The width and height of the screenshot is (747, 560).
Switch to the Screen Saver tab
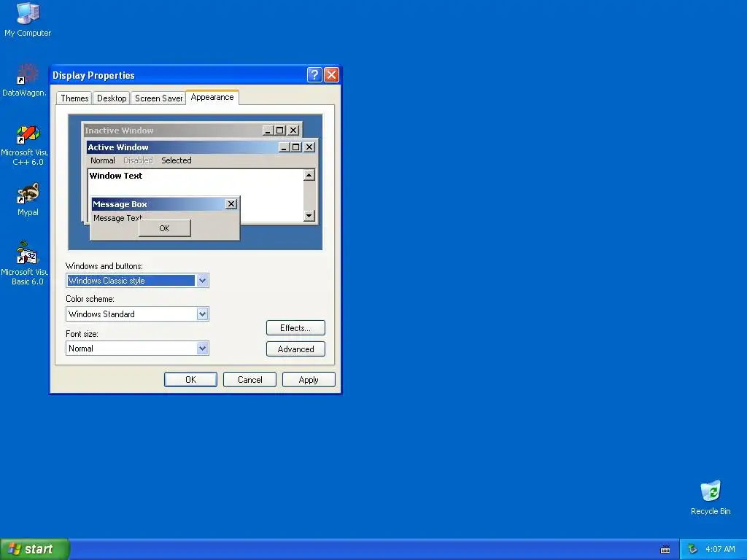coord(158,98)
